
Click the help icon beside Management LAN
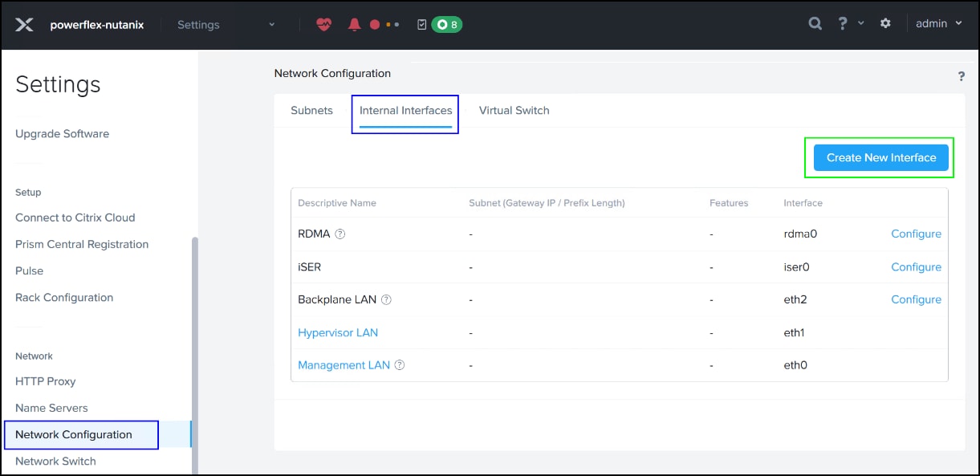(400, 365)
